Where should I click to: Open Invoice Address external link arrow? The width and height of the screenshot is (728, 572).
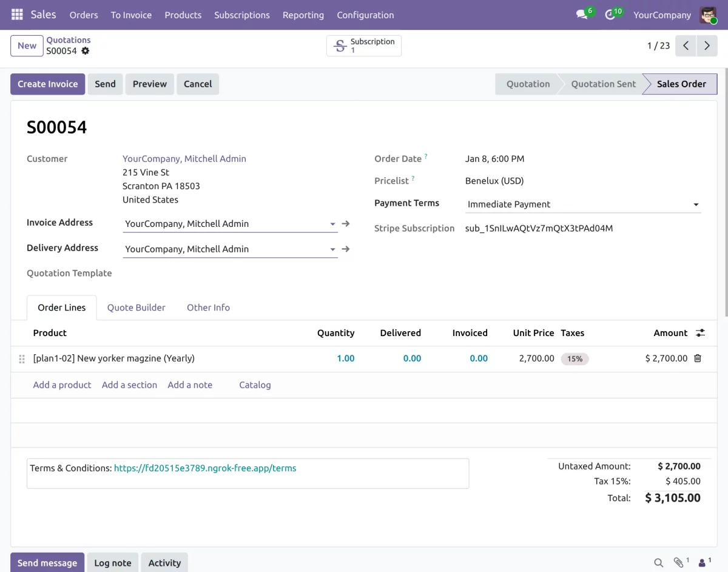coord(346,224)
